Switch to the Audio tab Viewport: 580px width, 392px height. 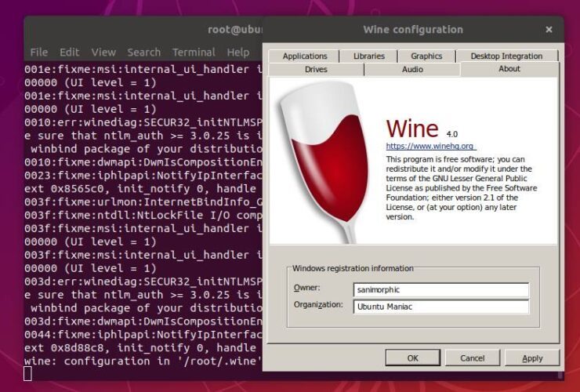coord(412,69)
